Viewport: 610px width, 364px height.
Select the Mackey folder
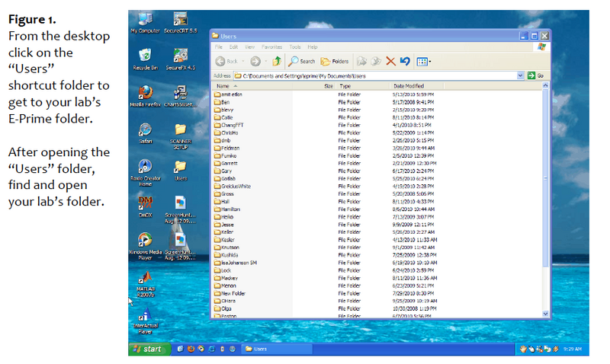(226, 278)
